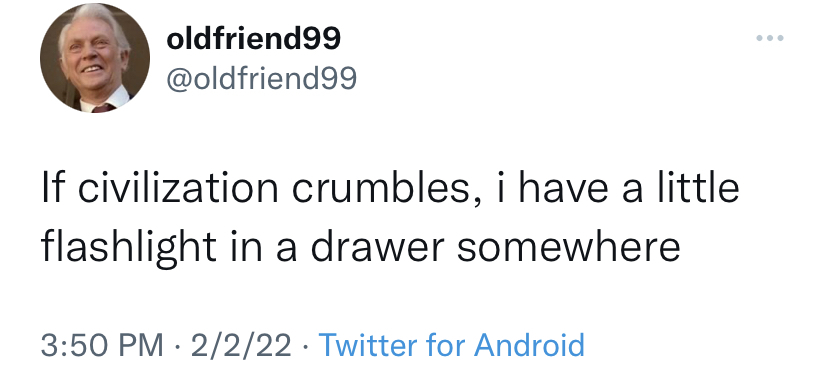This screenshot has height=385, width=828.
Task: Click the word "civilization" in the tweet
Action: (178, 189)
